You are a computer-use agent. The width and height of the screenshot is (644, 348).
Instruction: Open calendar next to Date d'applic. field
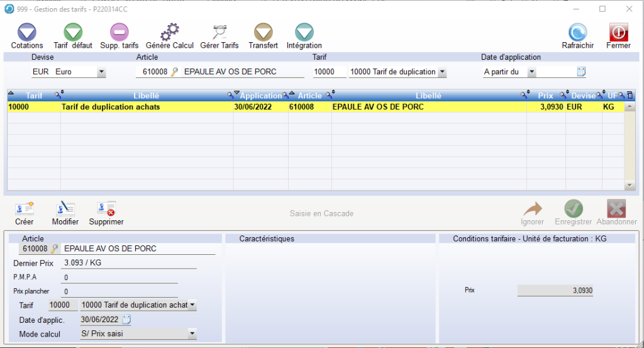point(126,320)
